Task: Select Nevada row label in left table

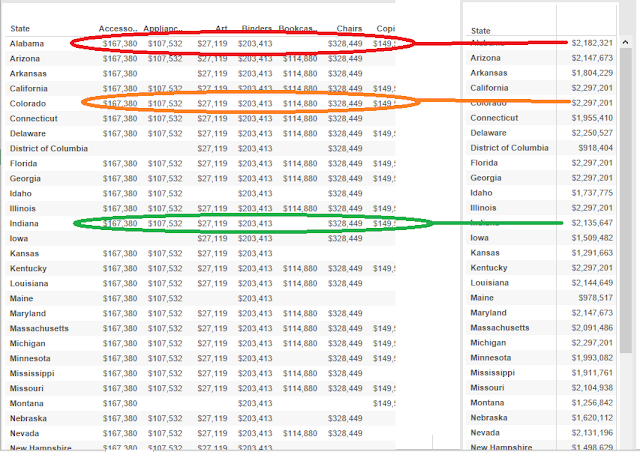Action: pos(24,433)
